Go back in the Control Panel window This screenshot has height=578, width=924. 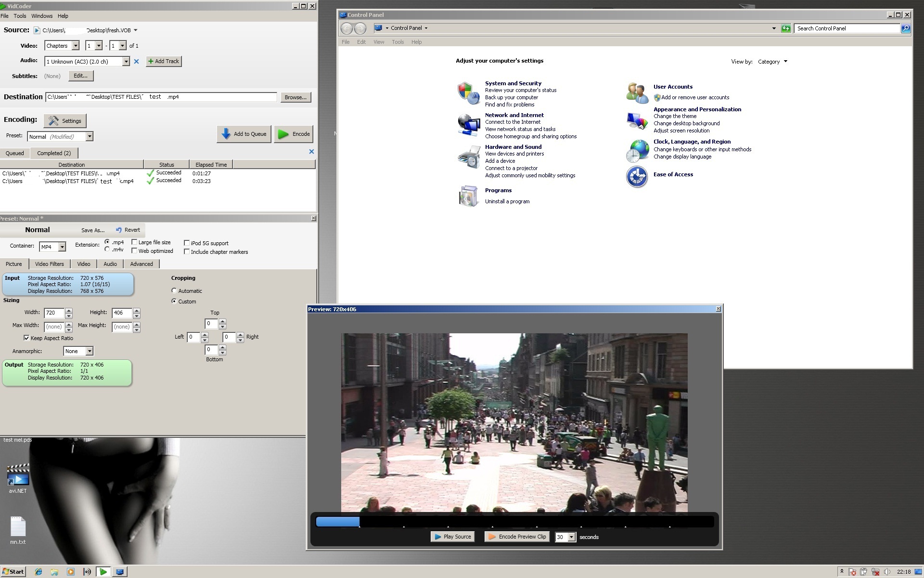tap(346, 28)
